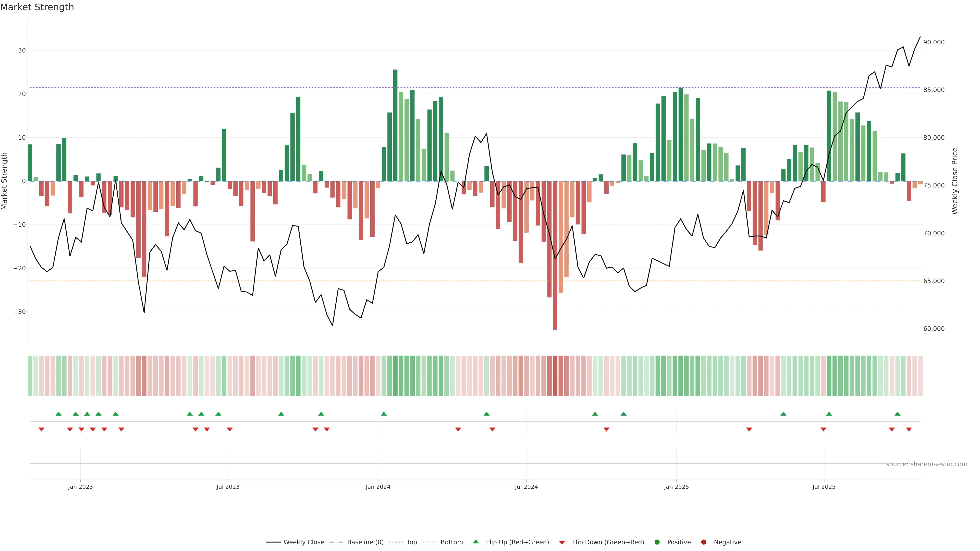Toggle 'Flip Down (Green→Red)' legend text
Image resolution: width=980 pixels, height=551 pixels.
(608, 542)
